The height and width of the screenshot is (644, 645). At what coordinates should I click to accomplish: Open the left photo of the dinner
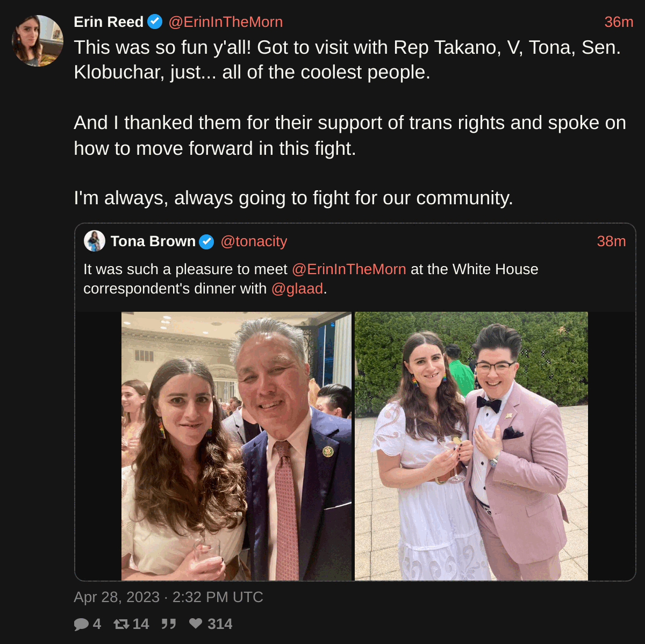click(x=236, y=446)
